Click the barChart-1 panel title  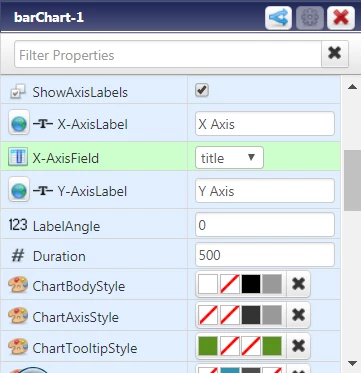49,17
